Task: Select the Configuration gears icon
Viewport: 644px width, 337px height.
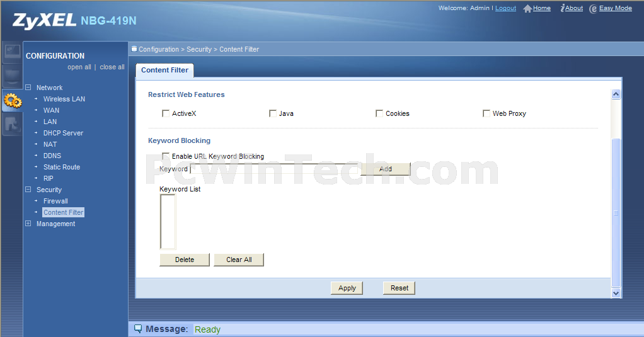Action: click(13, 100)
